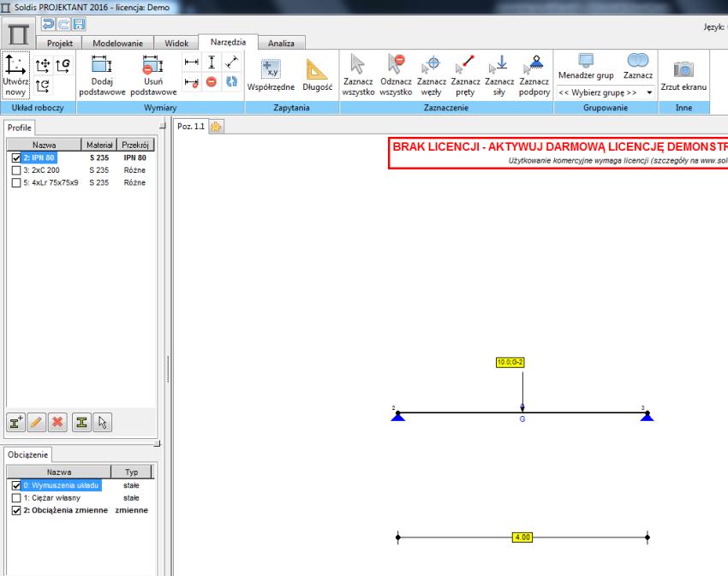Viewport: 728px width, 576px height.
Task: Switch to the Projekt ribbon tab
Action: (59, 43)
